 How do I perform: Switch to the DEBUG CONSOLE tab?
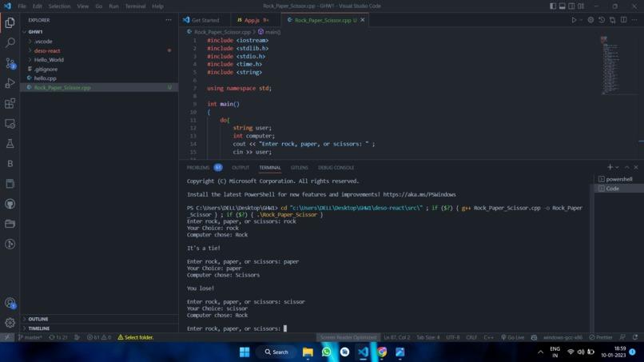click(336, 168)
